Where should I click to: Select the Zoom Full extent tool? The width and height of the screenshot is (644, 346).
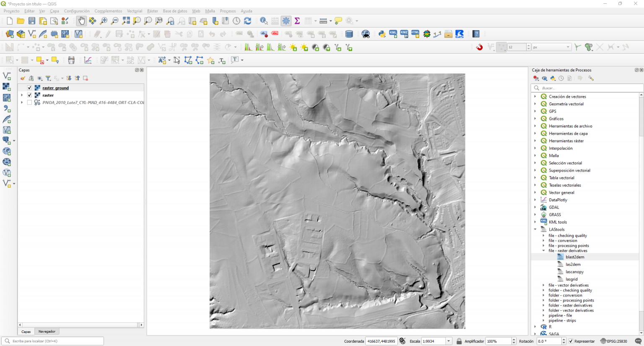click(126, 21)
